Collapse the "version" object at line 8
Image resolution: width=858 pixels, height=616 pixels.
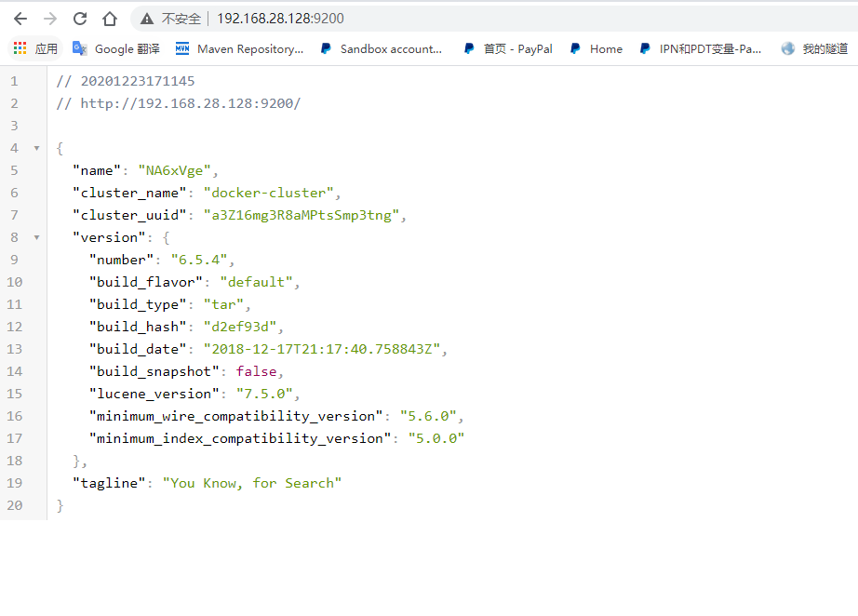point(36,237)
